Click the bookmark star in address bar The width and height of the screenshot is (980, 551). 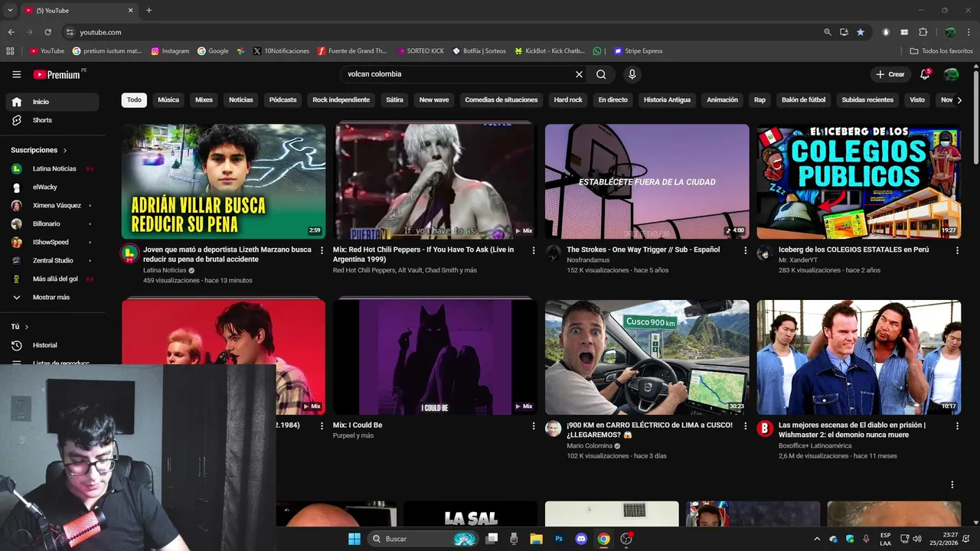coord(861,32)
